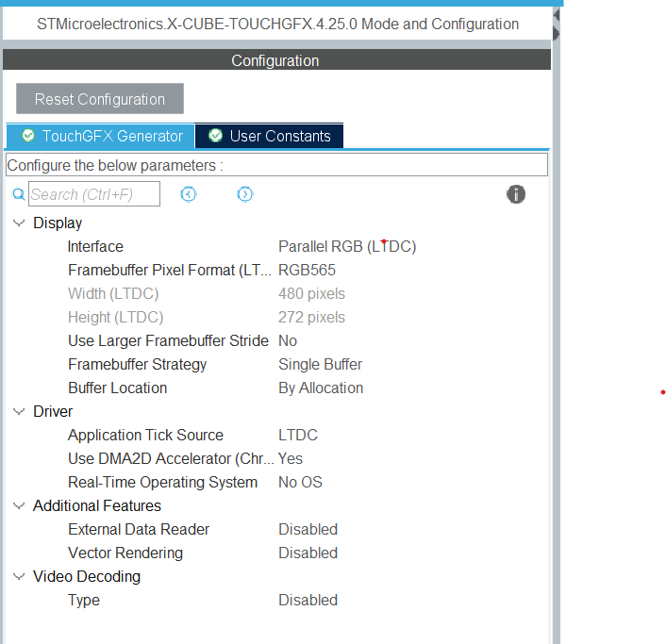Collapse the Additional Features section

[19, 505]
